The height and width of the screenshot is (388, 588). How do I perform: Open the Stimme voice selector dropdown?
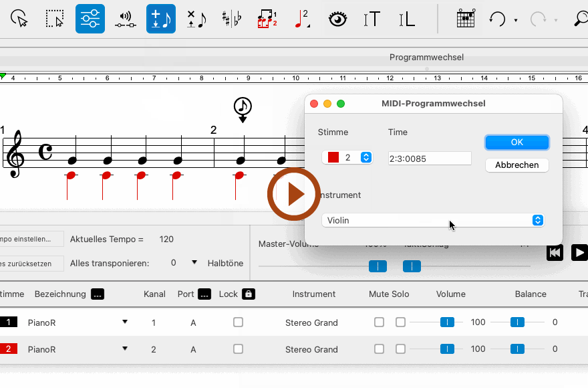347,158
